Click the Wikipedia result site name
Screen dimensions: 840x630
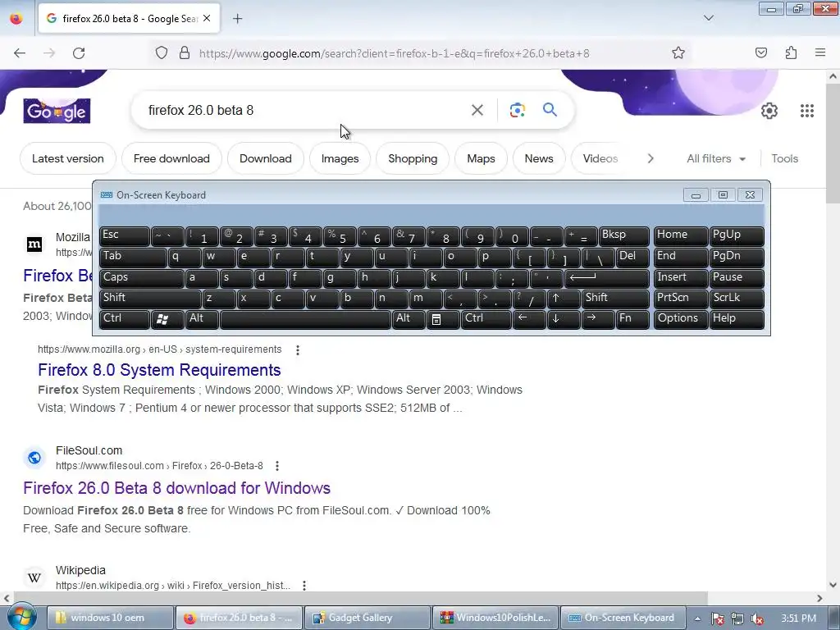tap(80, 570)
